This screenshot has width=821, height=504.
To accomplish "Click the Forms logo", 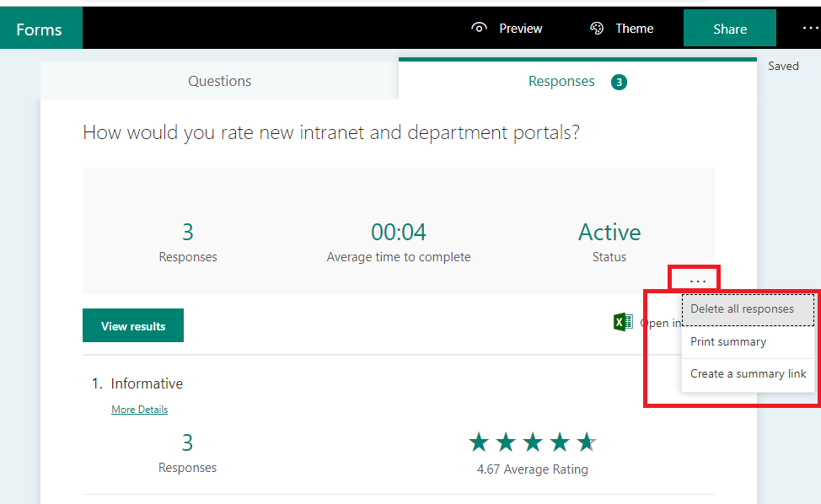I will [x=40, y=28].
